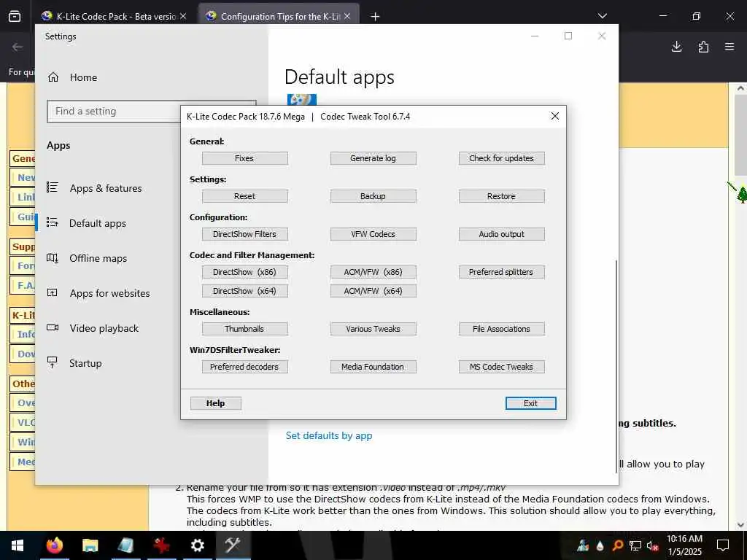
Task: Exit the Codec Tweak Tool
Action: (530, 403)
